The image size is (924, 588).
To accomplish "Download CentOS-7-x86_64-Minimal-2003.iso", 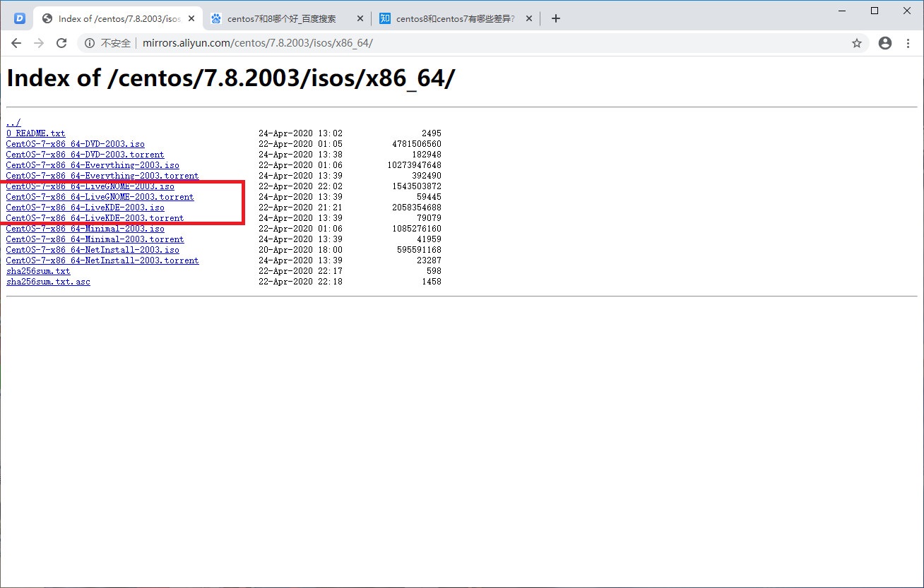I will click(x=85, y=229).
